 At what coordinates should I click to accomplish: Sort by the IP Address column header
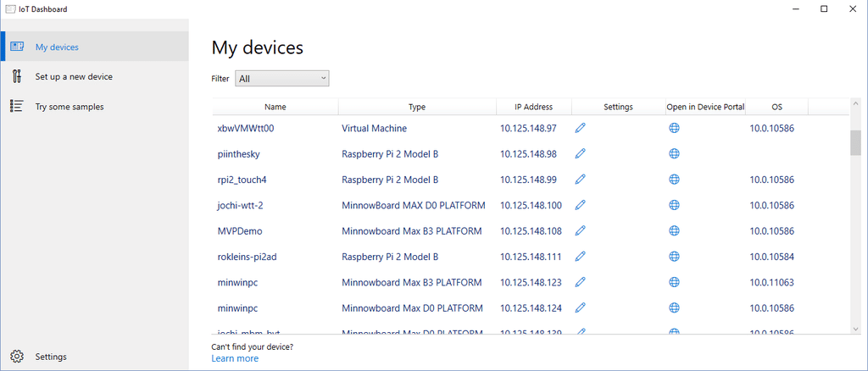[533, 108]
